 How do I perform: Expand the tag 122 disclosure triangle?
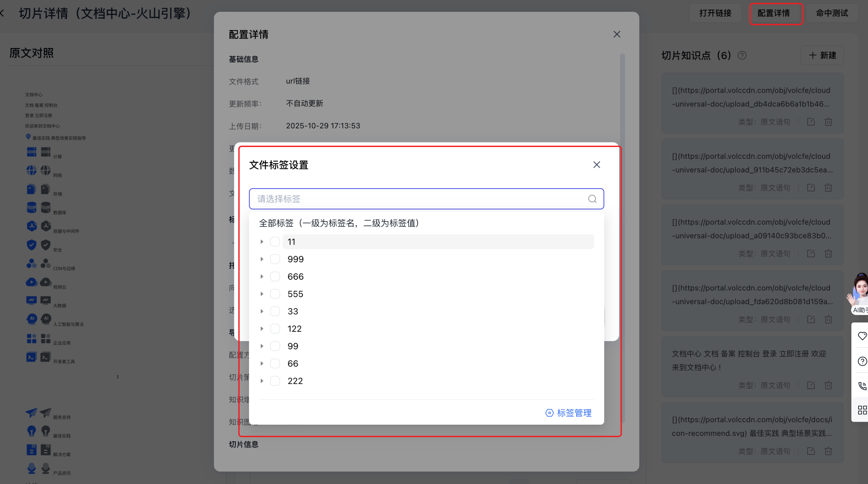coord(262,329)
